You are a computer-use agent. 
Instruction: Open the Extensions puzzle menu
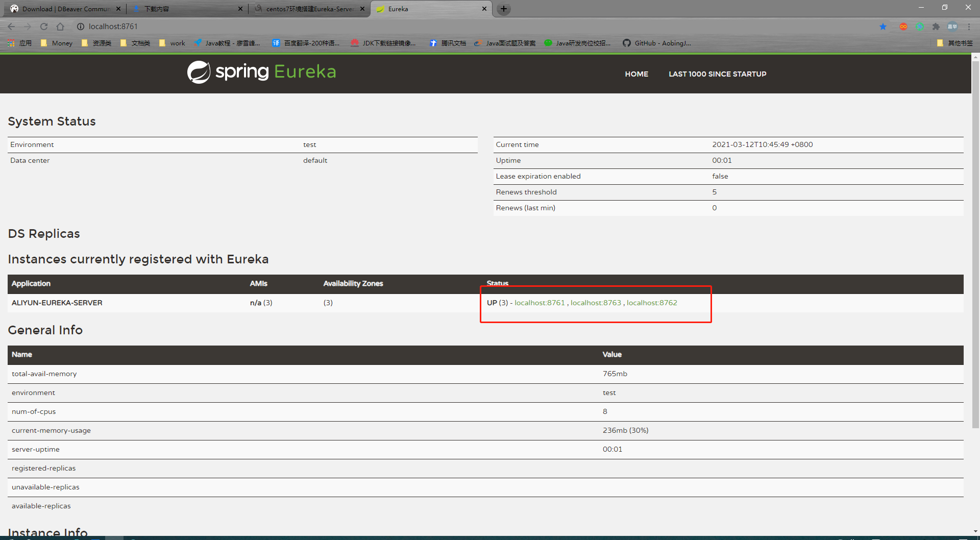click(x=936, y=27)
